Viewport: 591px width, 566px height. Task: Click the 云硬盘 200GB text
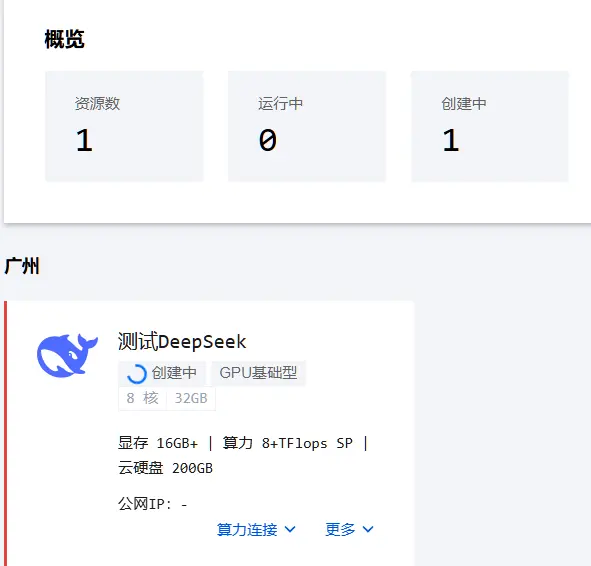click(165, 468)
